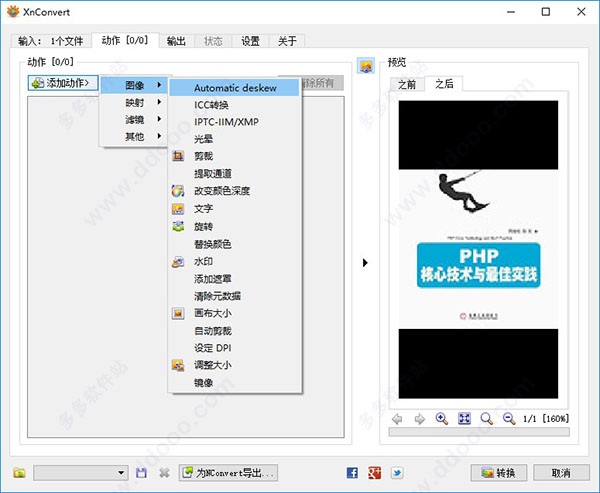Image resolution: width=600 pixels, height=493 pixels.
Task: Click the 旋转 rotate icon
Action: (178, 226)
